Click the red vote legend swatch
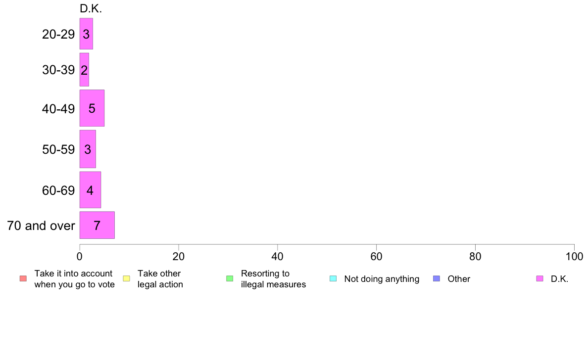The width and height of the screenshot is (588, 364). (23, 278)
